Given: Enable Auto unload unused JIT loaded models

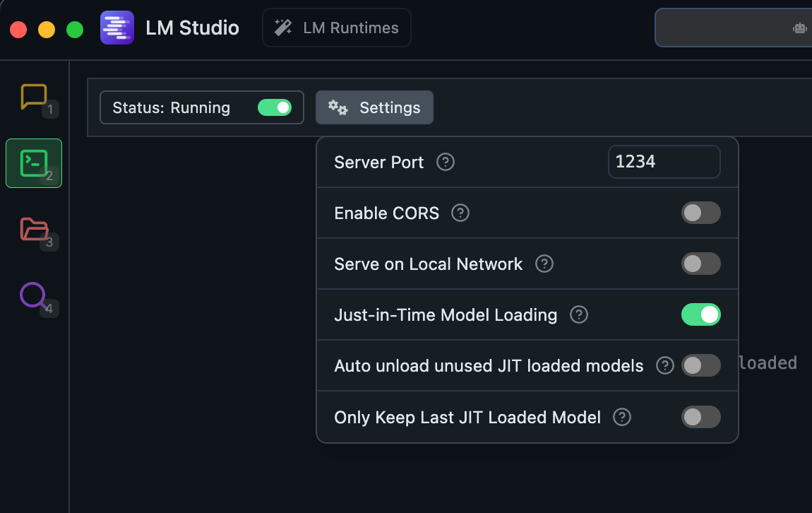Looking at the screenshot, I should coord(700,365).
